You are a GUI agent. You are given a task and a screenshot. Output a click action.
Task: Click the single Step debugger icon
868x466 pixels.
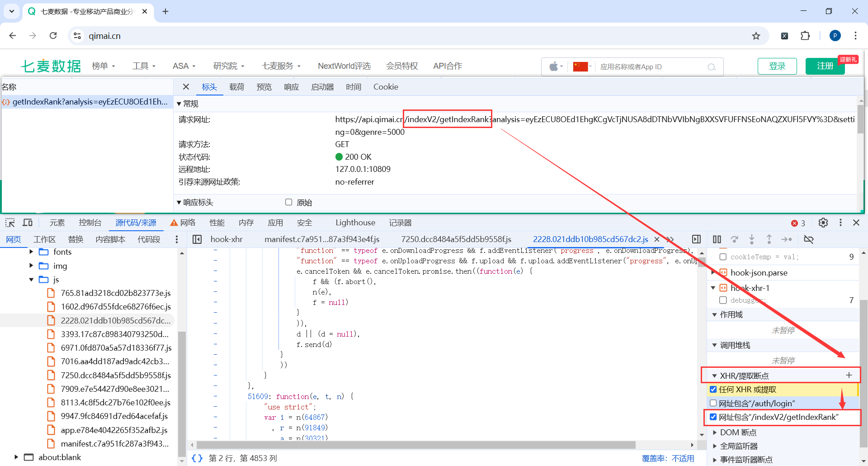pos(787,239)
